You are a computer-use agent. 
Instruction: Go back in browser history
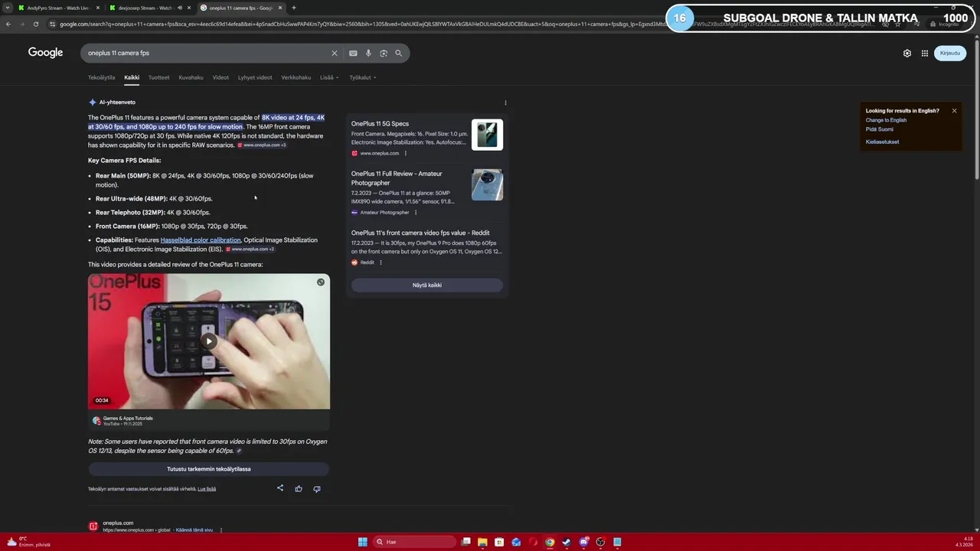[8, 24]
